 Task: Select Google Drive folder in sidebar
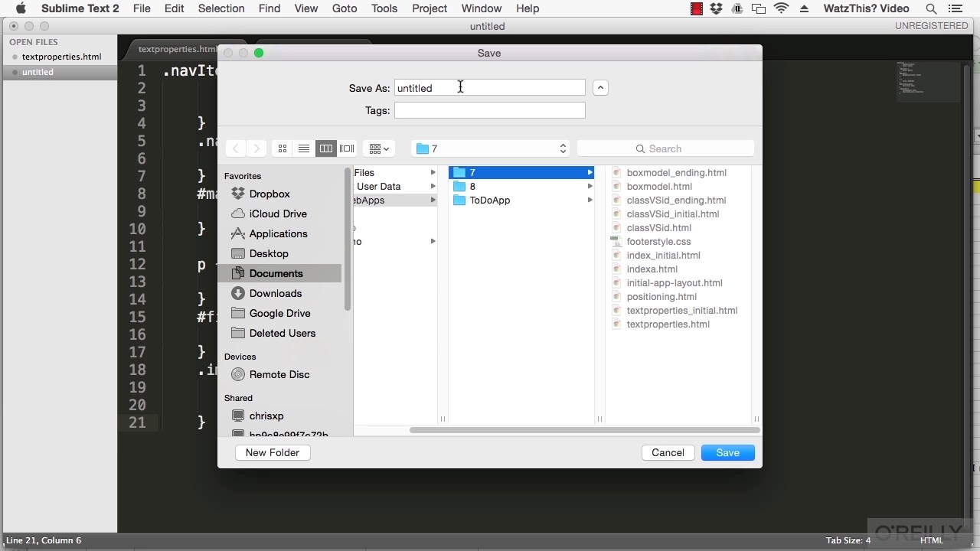pos(279,313)
